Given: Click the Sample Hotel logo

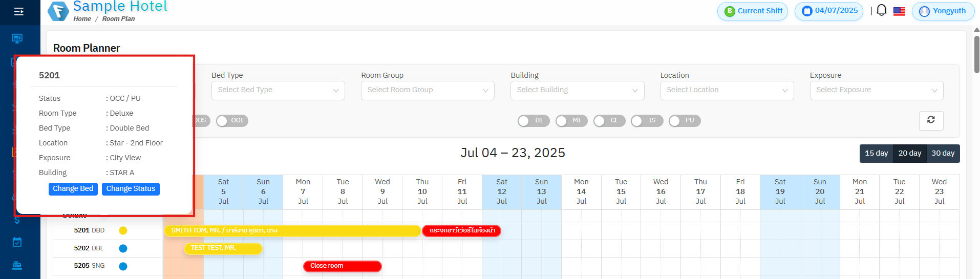Looking at the screenshot, I should coord(58,11).
